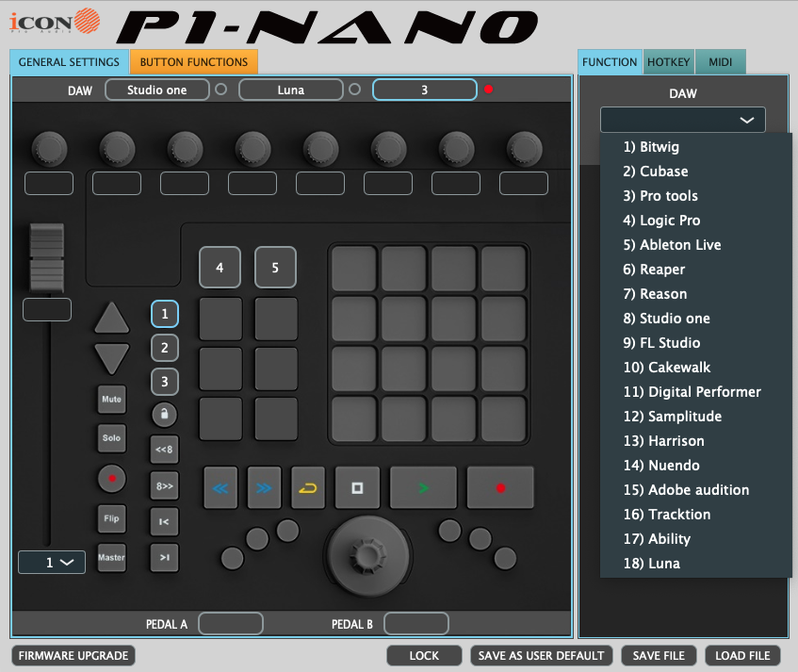
Task: Open the MIDI tab
Action: pyautogui.click(x=720, y=62)
